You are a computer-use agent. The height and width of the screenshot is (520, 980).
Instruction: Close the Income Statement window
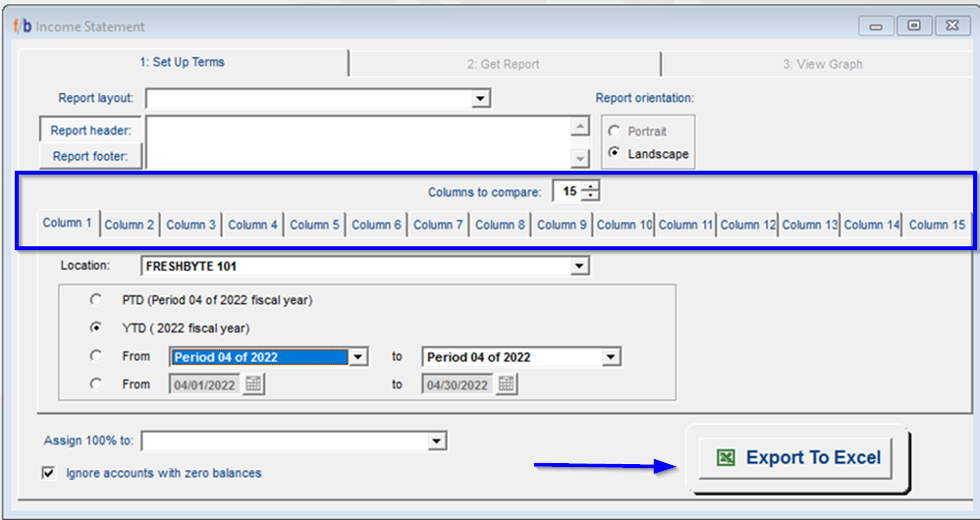953,26
